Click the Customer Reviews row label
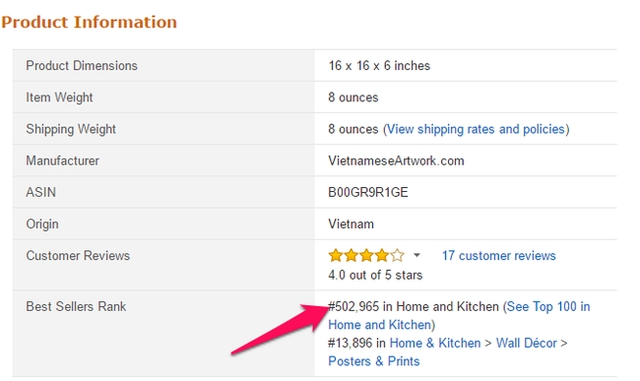Image resolution: width=640 pixels, height=381 pixels. 78,256
